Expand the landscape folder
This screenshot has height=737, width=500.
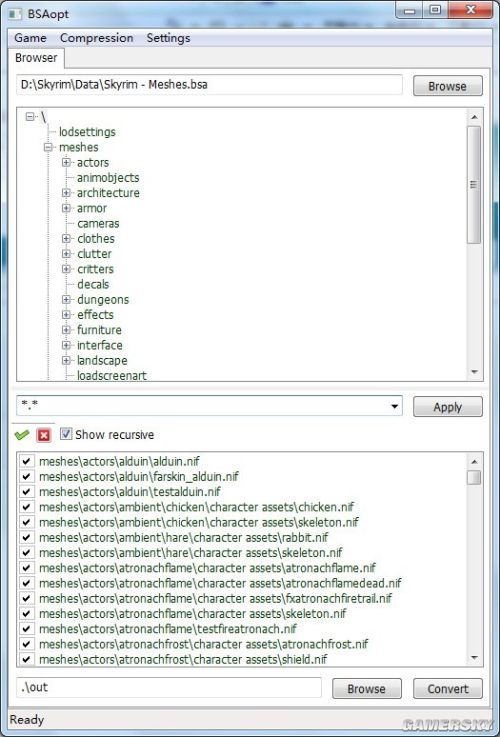pos(66,360)
